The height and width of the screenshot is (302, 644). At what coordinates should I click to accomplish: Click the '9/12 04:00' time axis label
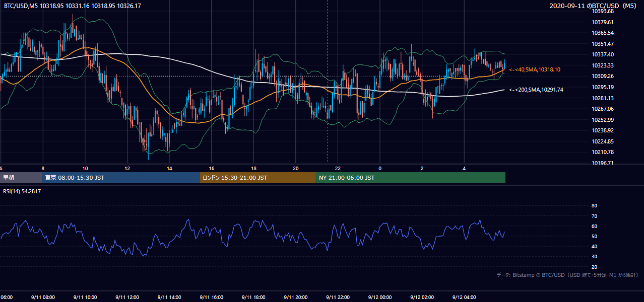pyautogui.click(x=464, y=297)
